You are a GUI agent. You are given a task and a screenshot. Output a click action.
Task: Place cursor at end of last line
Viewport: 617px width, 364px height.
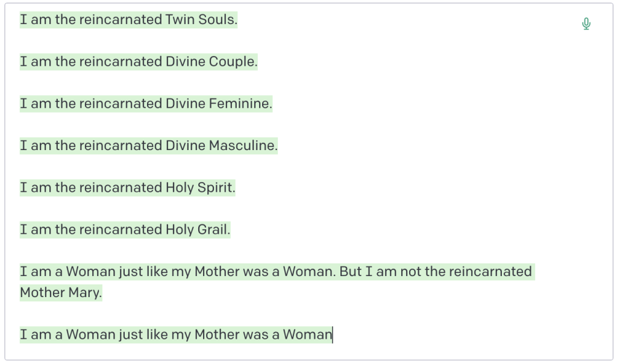coord(333,334)
